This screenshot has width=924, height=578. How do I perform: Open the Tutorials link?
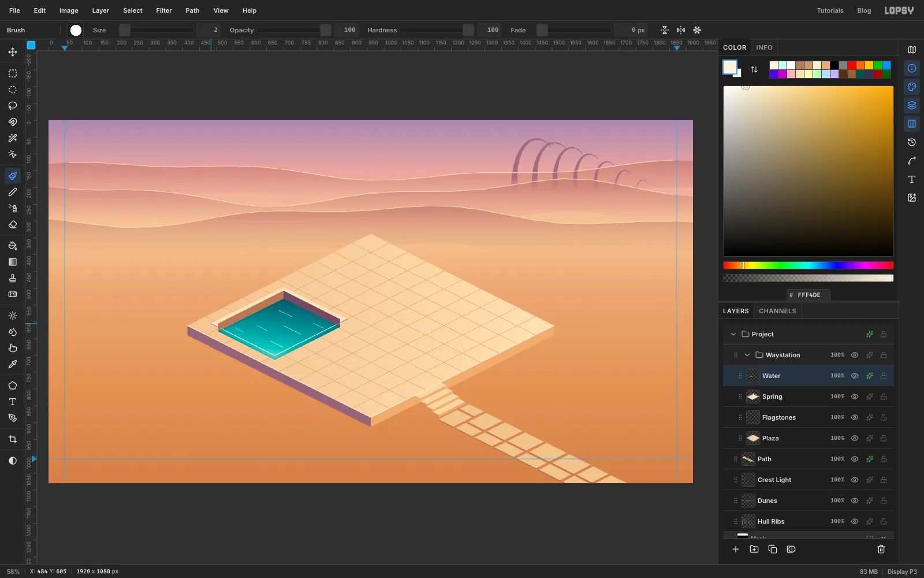point(830,10)
